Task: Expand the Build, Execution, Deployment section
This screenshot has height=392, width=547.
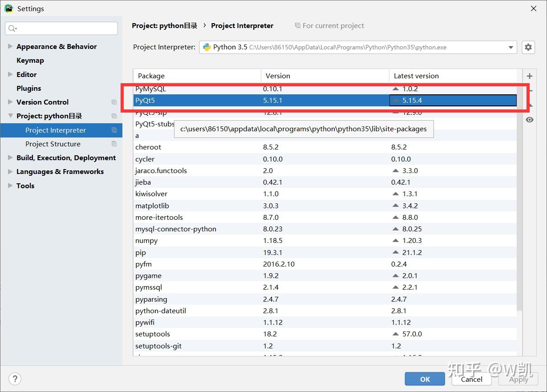Action: coord(10,158)
